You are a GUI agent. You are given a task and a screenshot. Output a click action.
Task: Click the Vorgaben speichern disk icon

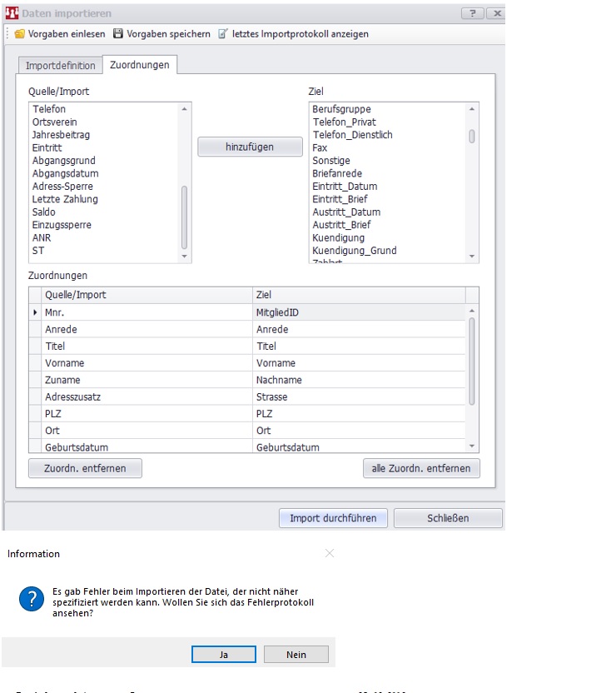pyautogui.click(x=118, y=34)
